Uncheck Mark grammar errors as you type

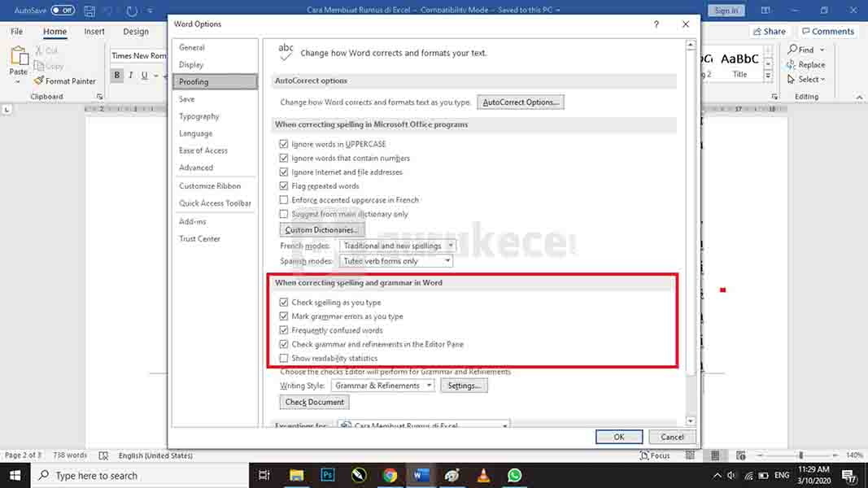click(x=283, y=316)
